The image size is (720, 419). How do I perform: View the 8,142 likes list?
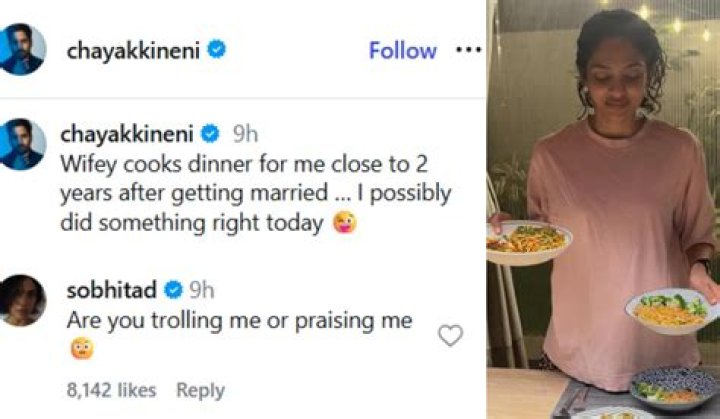click(x=112, y=390)
